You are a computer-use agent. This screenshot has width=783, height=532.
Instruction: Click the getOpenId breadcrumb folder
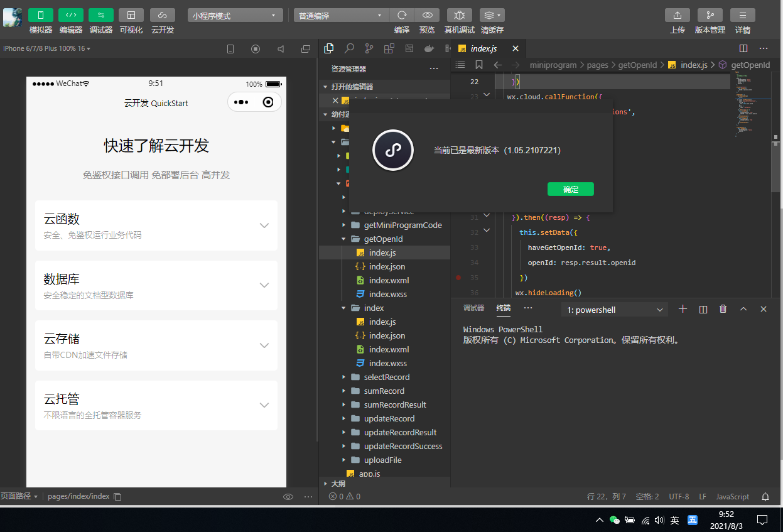(637, 65)
